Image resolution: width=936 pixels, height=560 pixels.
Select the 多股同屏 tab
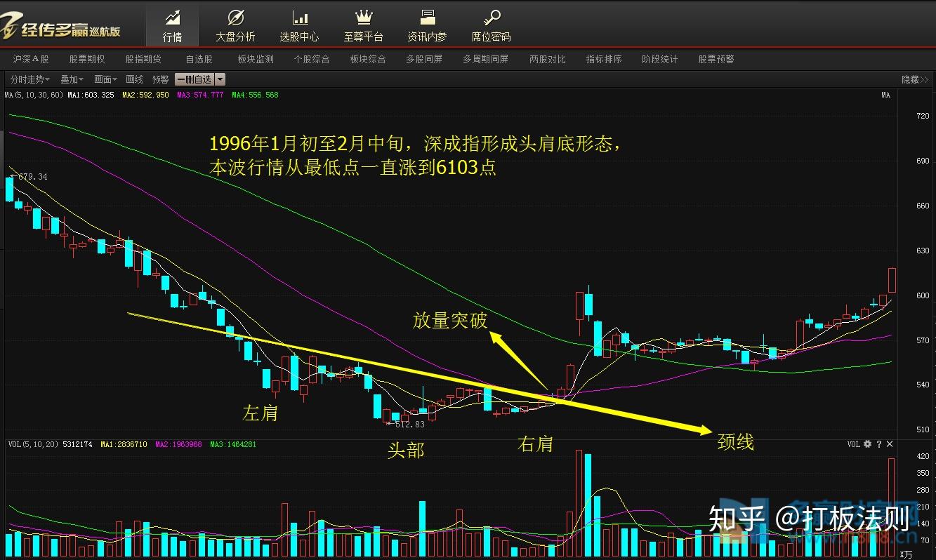(x=424, y=60)
